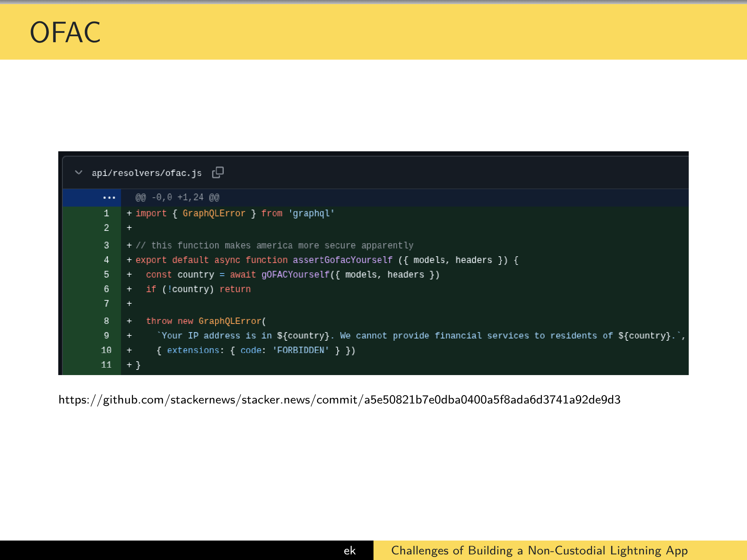Click the comment about america more secure
Screen dimensions: 747x560
pyautogui.click(x=275, y=245)
